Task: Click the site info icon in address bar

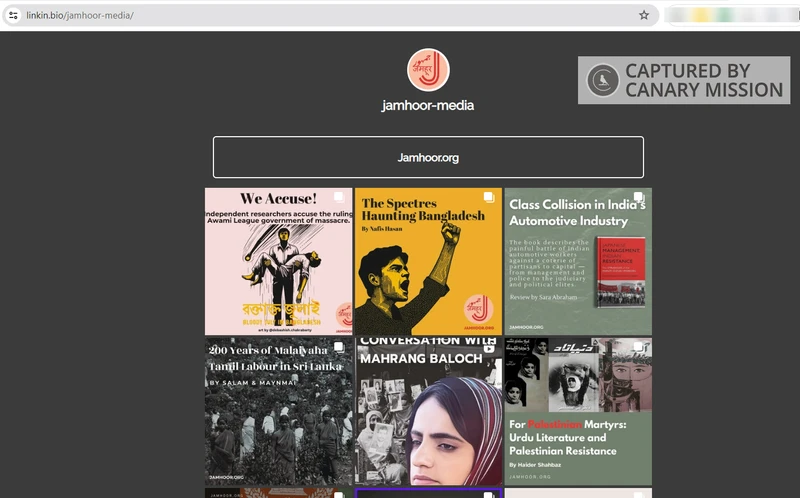Action: (x=13, y=15)
